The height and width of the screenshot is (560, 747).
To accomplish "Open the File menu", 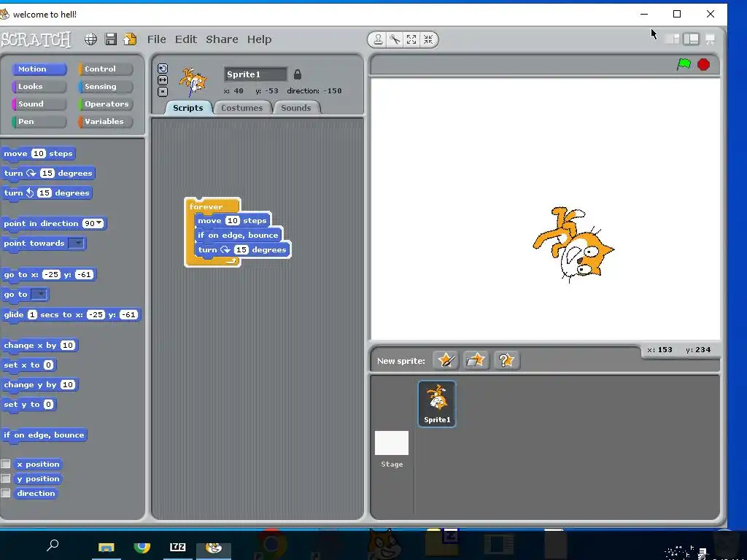I will 156,39.
